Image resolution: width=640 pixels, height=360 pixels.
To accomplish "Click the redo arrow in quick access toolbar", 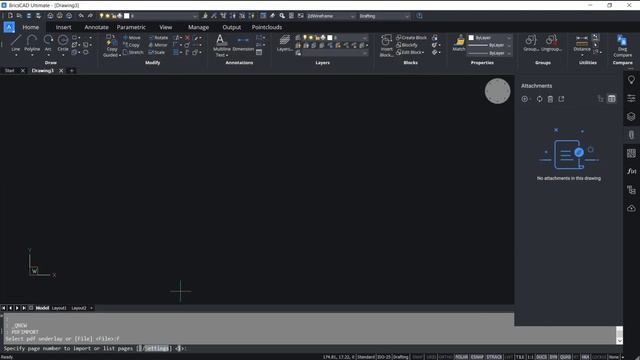I will pos(90,16).
